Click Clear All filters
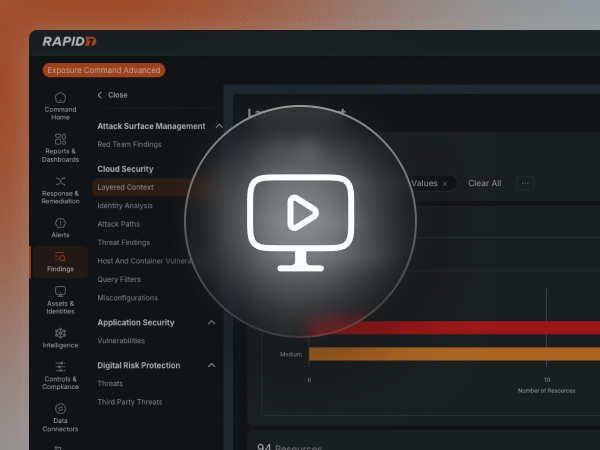The width and height of the screenshot is (600, 450). pos(485,184)
